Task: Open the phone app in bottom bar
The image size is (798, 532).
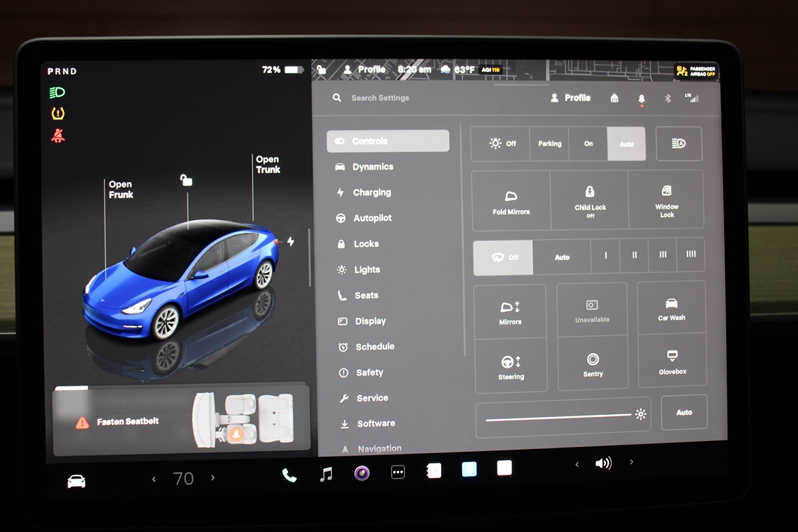Action: (x=289, y=475)
